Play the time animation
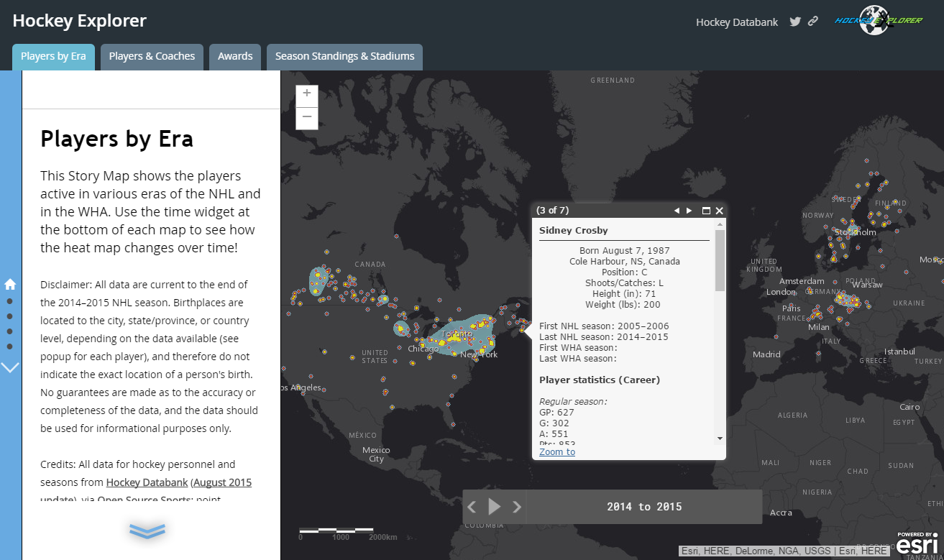 [495, 507]
